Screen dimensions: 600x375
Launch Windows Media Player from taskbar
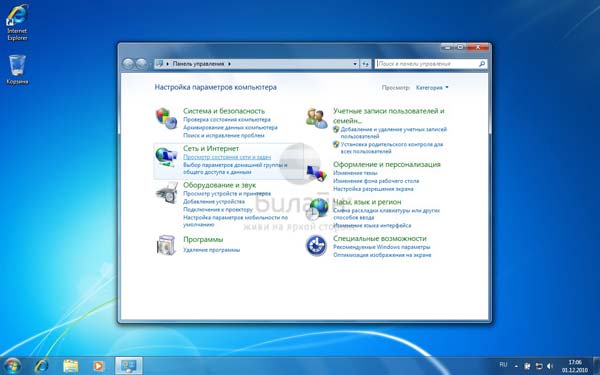99,366
